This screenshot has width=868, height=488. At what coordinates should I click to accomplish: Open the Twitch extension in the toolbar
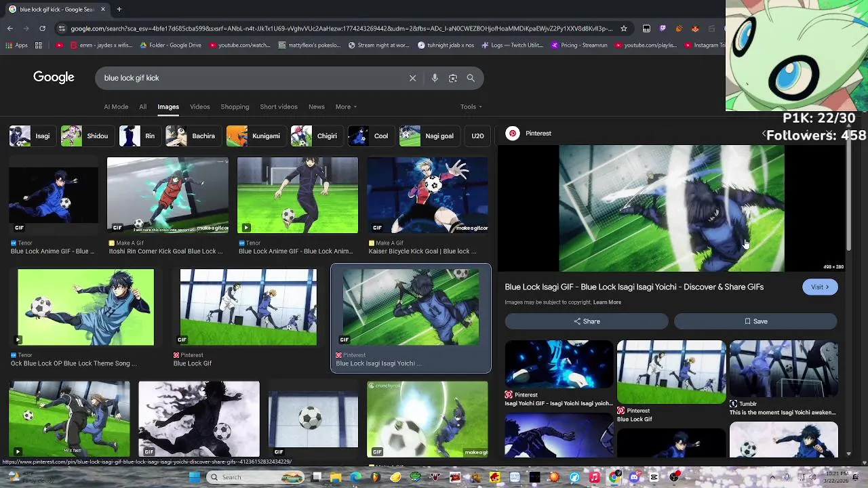pos(663,28)
